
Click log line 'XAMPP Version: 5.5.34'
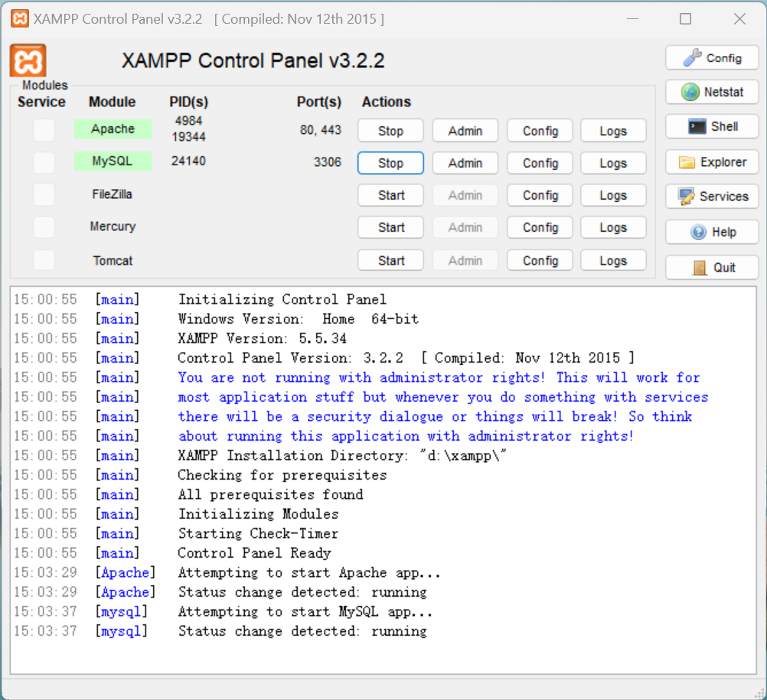click(x=263, y=338)
